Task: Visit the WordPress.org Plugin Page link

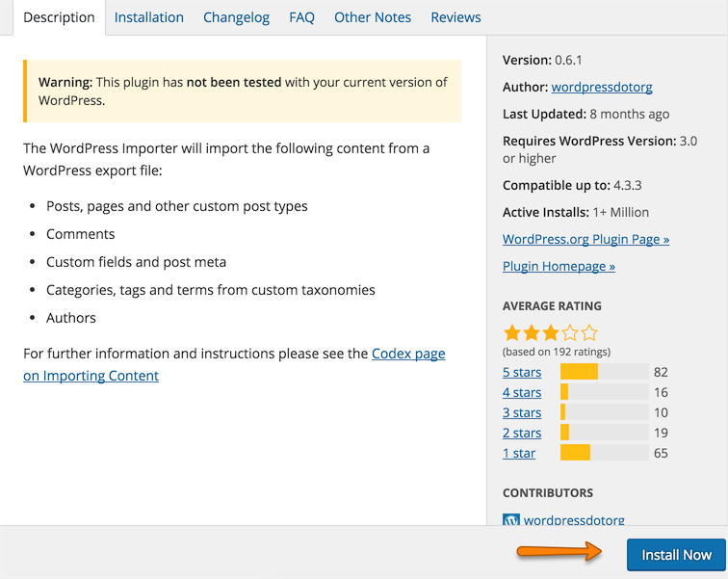Action: tap(585, 239)
